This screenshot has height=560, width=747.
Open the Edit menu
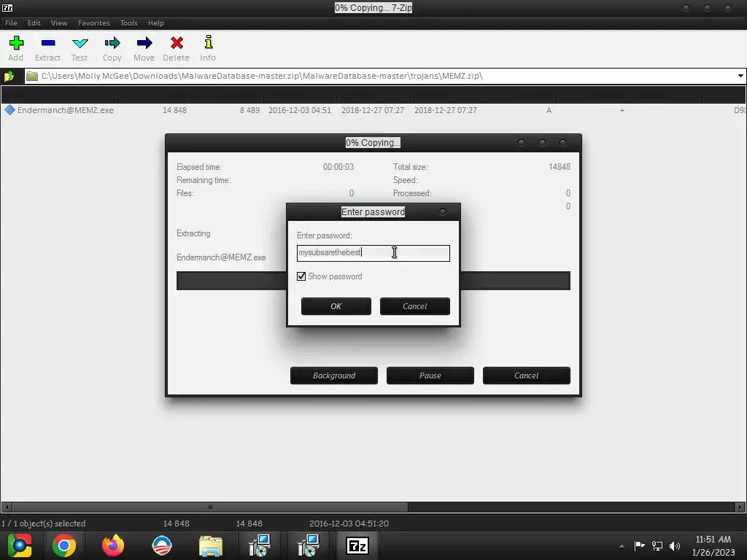click(34, 23)
